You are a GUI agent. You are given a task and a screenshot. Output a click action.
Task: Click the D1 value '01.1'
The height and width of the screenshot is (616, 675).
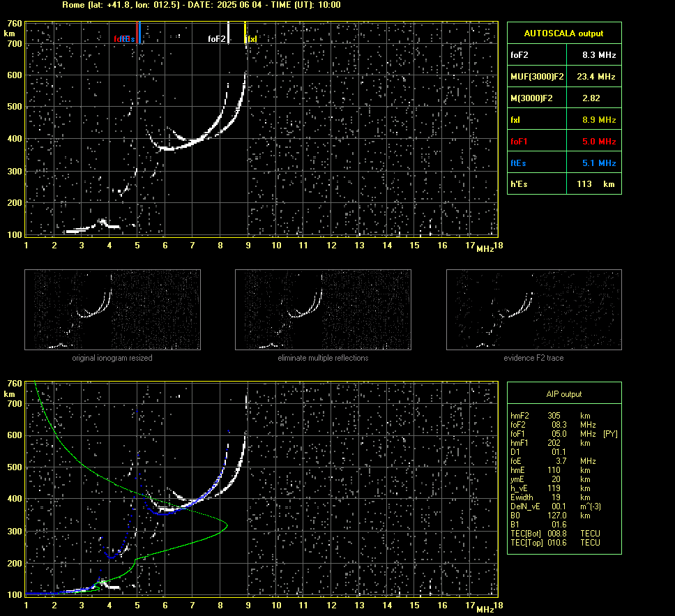tap(559, 452)
